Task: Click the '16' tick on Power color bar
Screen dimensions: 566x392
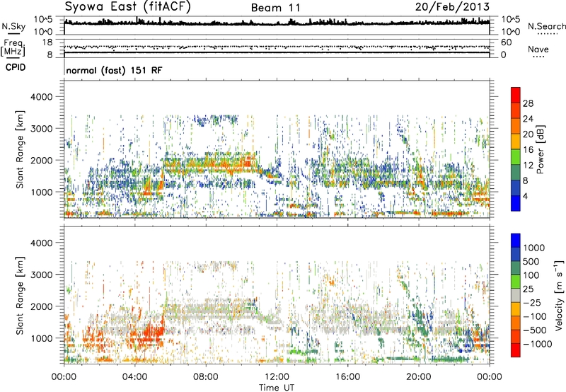Action: pos(528,150)
